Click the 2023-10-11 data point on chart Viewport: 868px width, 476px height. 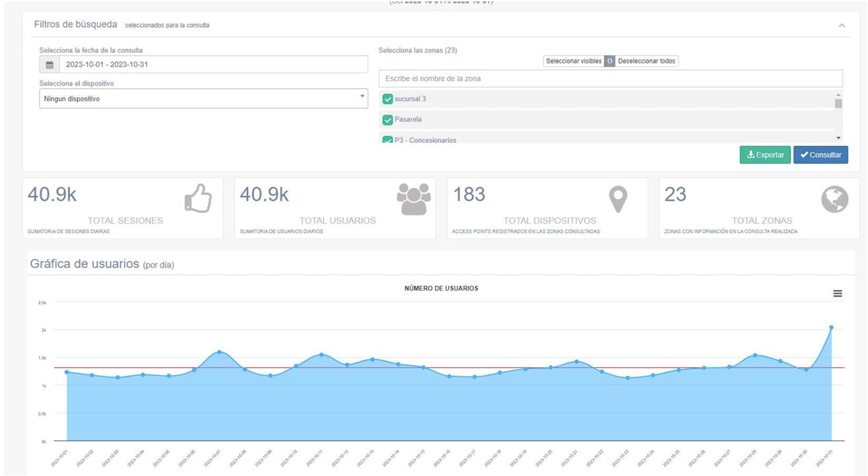[321, 355]
